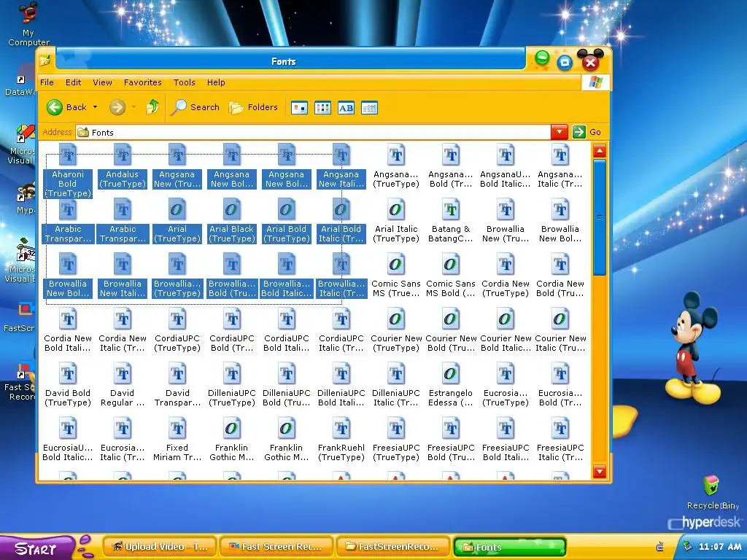Viewport: 747px width, 560px height.
Task: Select the DilleniaUPC (TrueType) font
Action: click(232, 385)
